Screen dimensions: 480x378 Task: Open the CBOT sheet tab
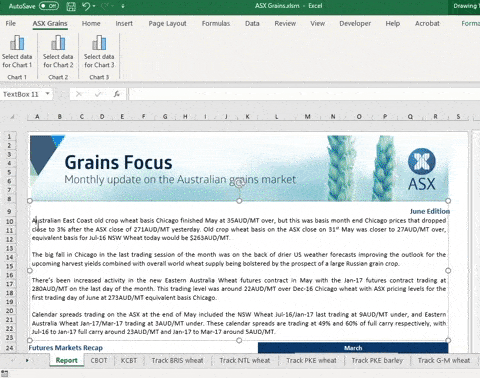point(99,361)
